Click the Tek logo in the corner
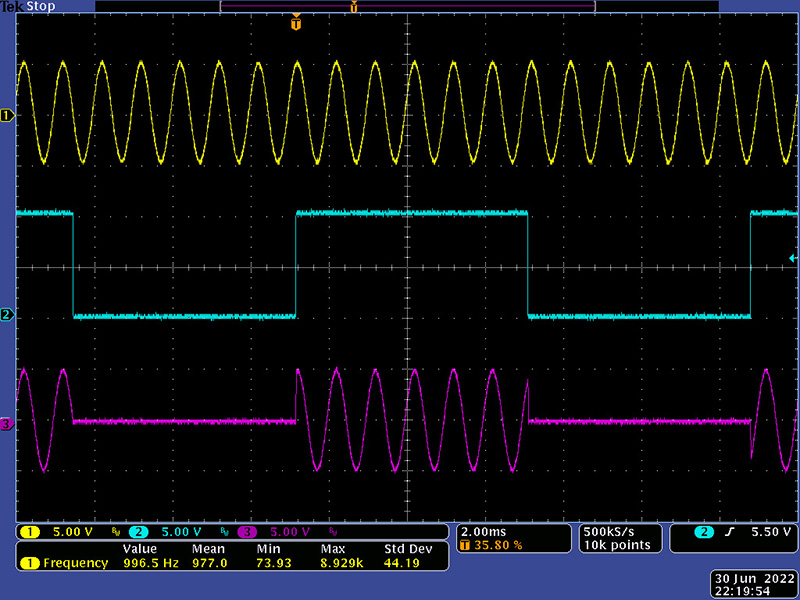 coord(11,6)
